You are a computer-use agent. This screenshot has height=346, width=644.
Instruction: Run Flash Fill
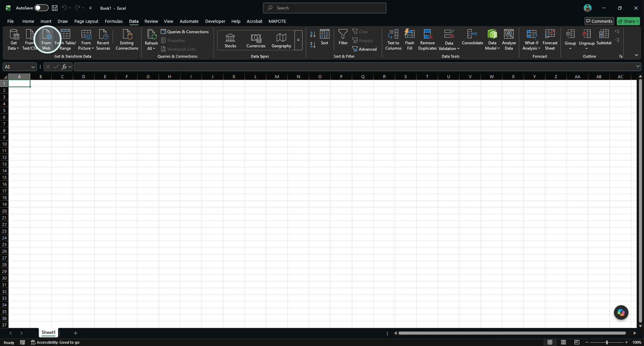point(410,39)
